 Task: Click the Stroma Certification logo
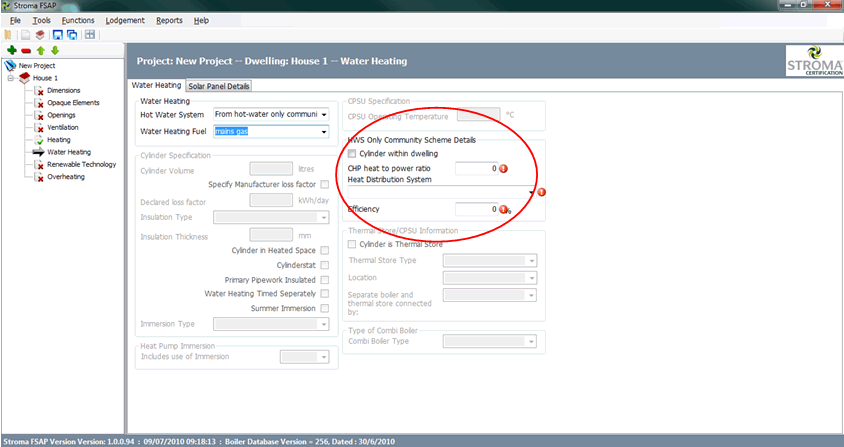814,61
